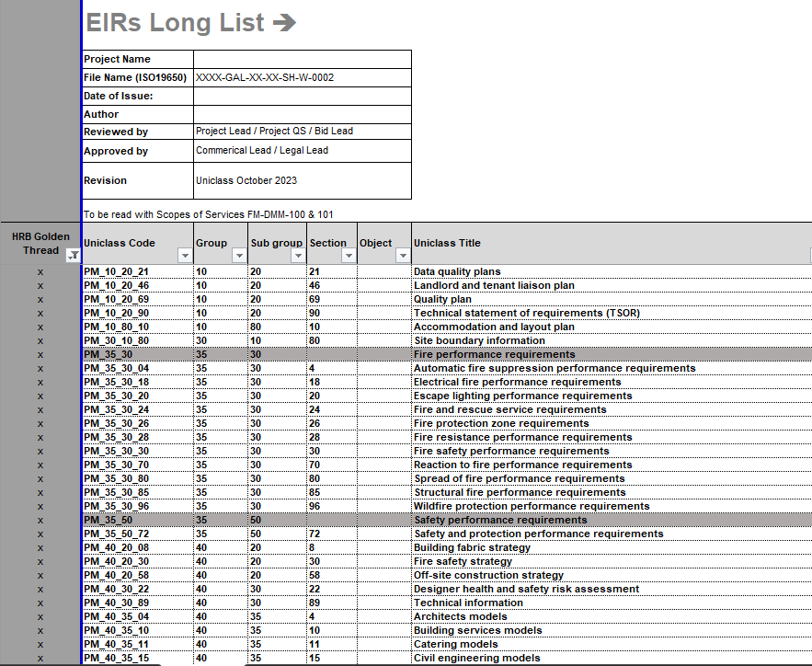Click the 'Uniclass Title' column header

(612, 244)
